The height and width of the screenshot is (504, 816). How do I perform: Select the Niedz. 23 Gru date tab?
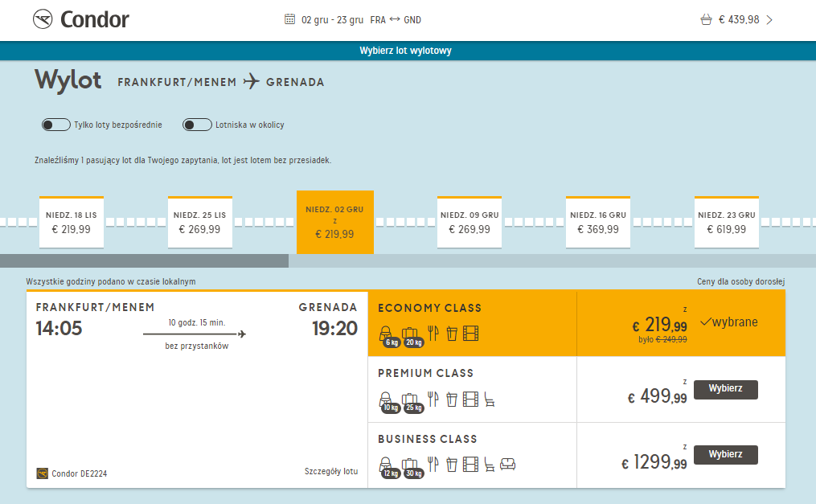click(x=727, y=222)
